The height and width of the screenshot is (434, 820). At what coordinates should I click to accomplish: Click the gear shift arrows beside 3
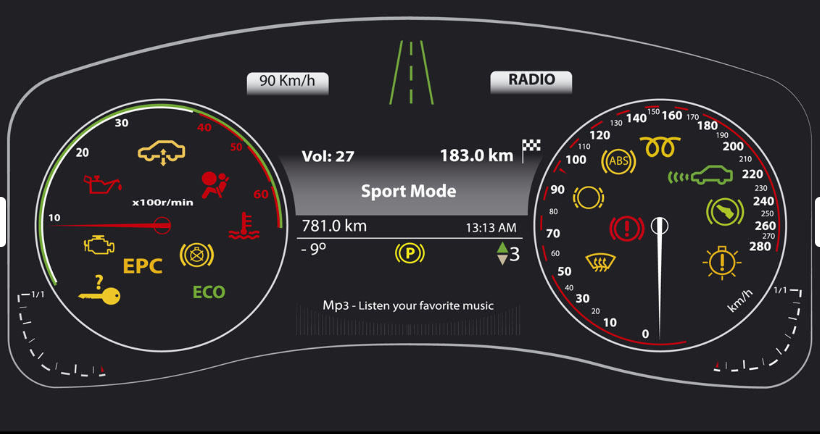pos(502,254)
